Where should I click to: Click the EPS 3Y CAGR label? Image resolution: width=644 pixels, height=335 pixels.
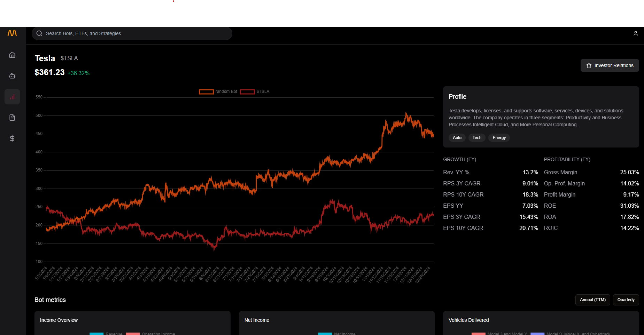pos(461,217)
